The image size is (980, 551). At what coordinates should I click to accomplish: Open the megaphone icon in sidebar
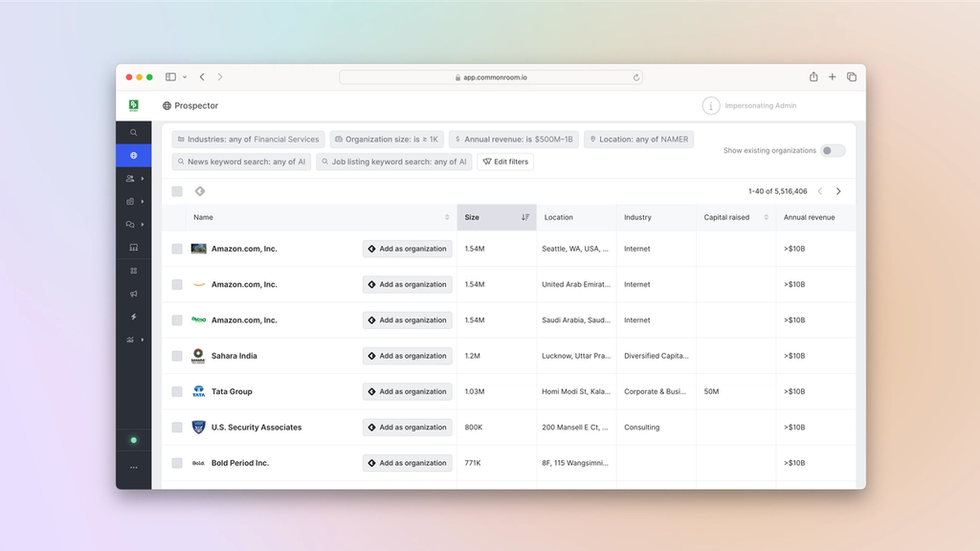[x=133, y=294]
